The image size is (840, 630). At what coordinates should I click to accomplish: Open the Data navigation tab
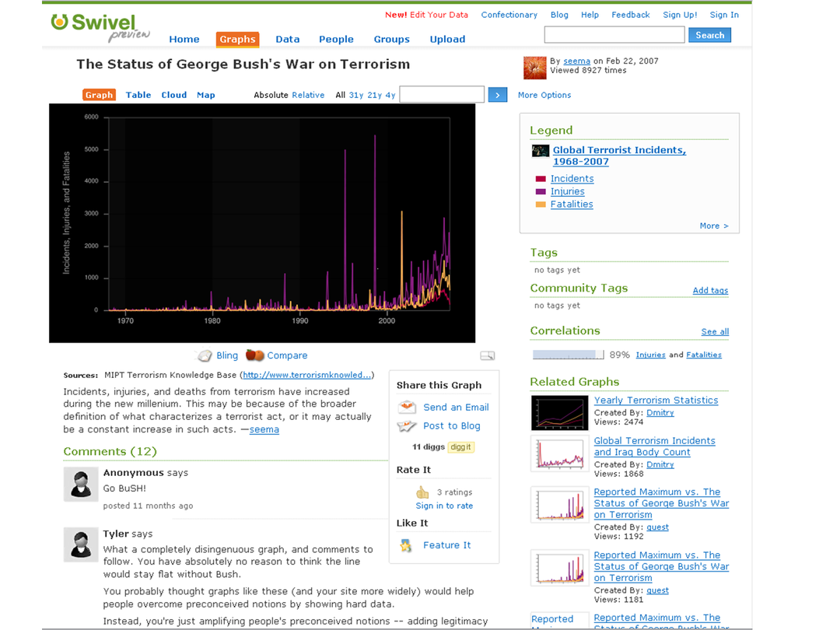(x=287, y=39)
